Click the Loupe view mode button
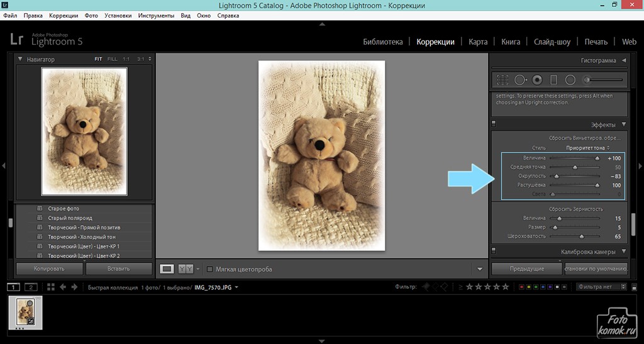644x344 pixels. click(167, 269)
